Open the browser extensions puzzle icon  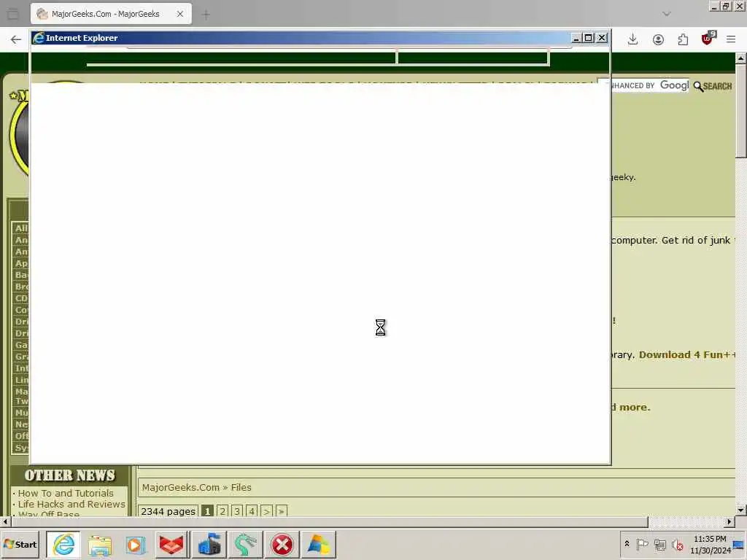[683, 39]
